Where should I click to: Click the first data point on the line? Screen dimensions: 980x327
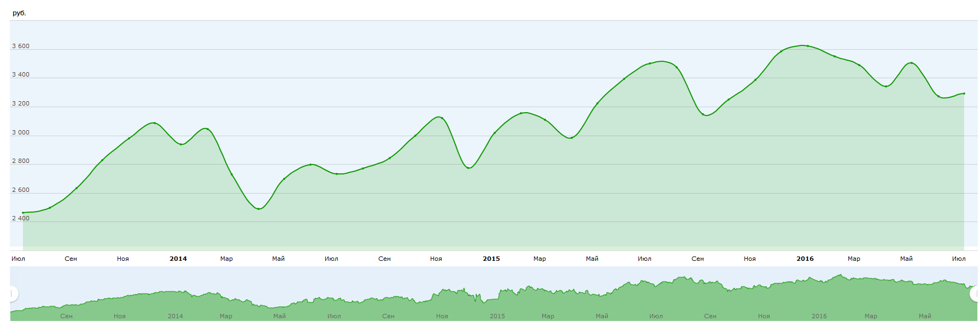tap(23, 213)
